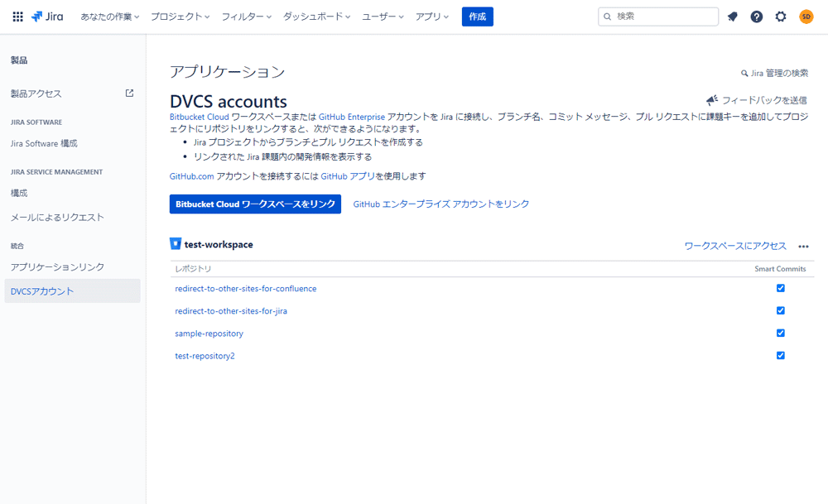Click the magnifier icon for Jira 管理の検索
This screenshot has height=504, width=828.
tap(744, 74)
